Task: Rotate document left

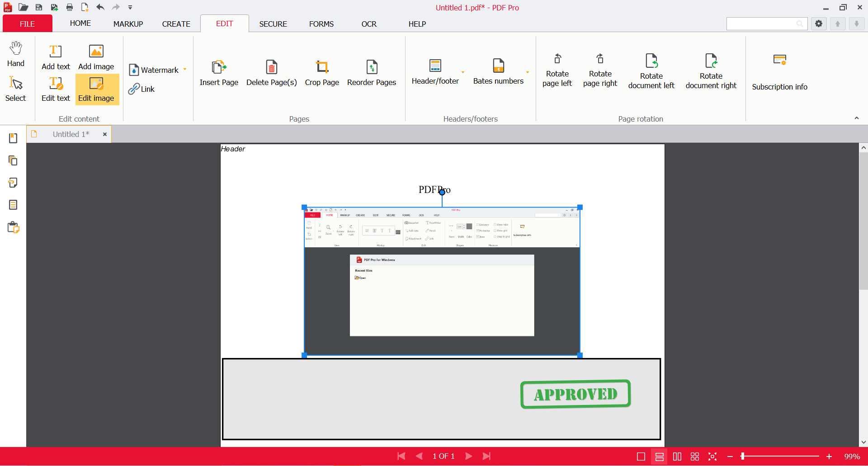Action: click(x=651, y=71)
